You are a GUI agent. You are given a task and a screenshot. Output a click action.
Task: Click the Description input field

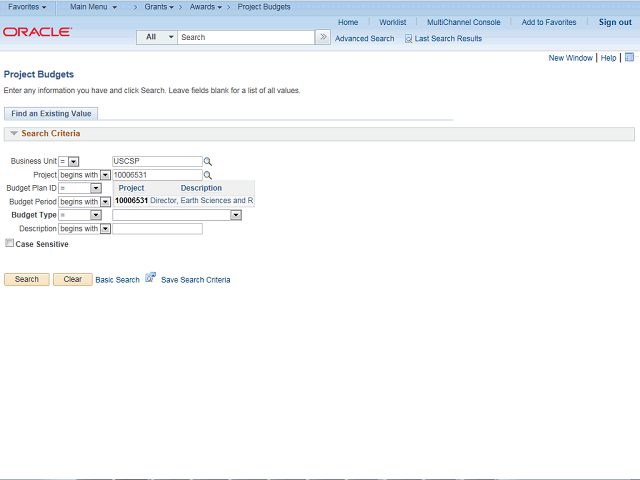pos(157,229)
